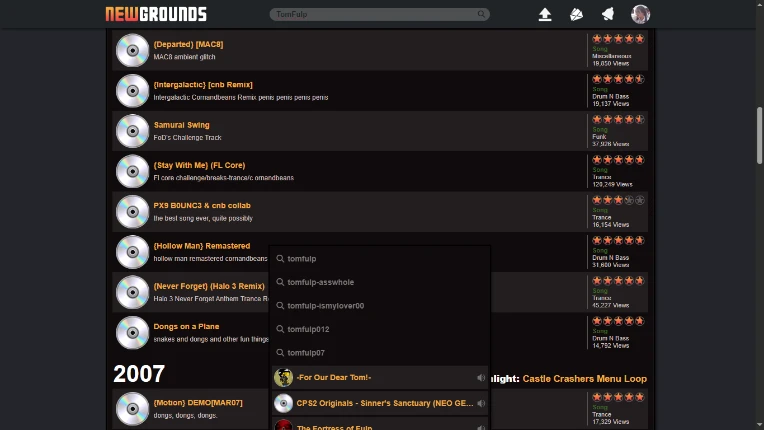Click speaker icon on CPS2 Originals result
764x430 pixels.
(481, 403)
